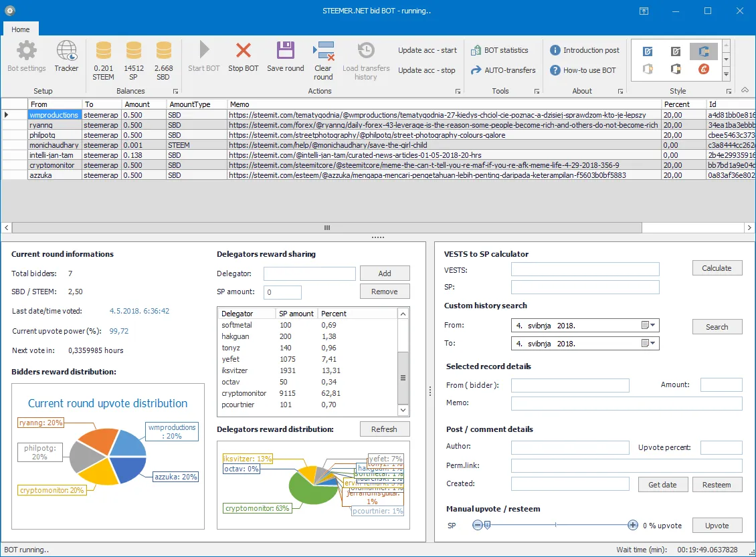
Task: Click the Add delegator button
Action: [x=385, y=273]
